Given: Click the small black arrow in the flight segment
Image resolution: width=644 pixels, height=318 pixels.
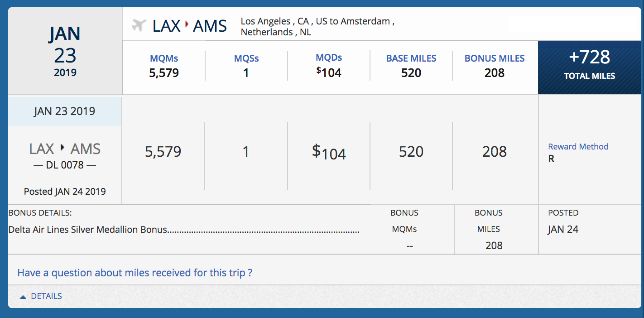Looking at the screenshot, I should point(62,148).
